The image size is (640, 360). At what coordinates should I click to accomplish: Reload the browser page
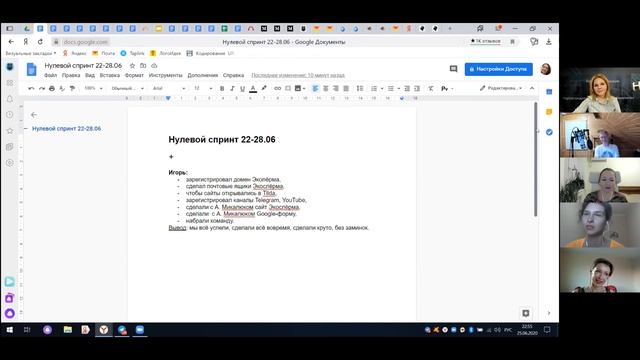[40, 42]
